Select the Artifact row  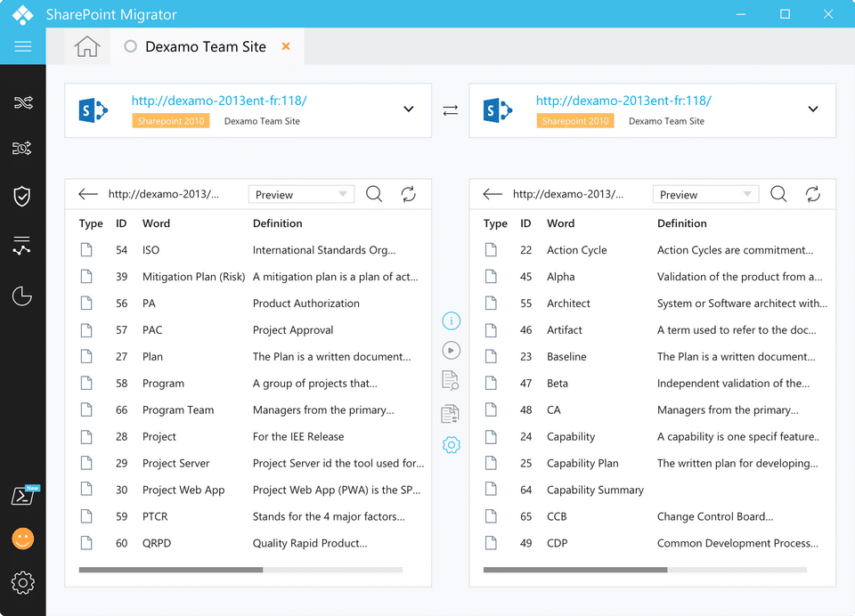[653, 330]
